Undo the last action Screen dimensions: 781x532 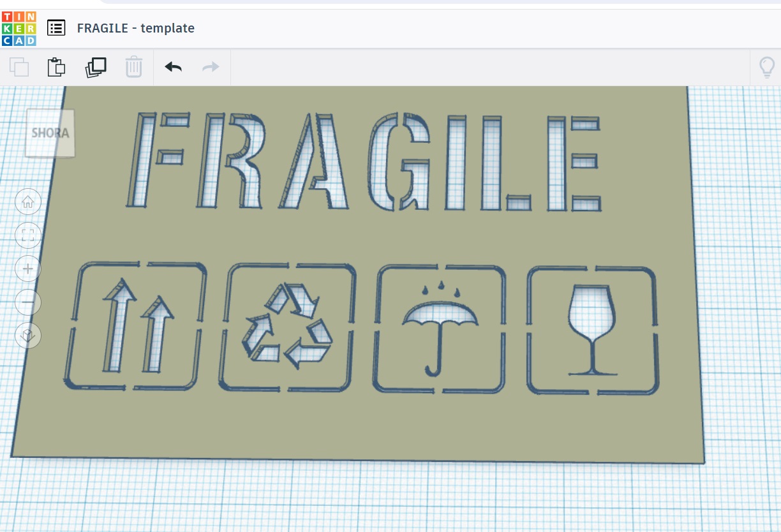point(173,67)
